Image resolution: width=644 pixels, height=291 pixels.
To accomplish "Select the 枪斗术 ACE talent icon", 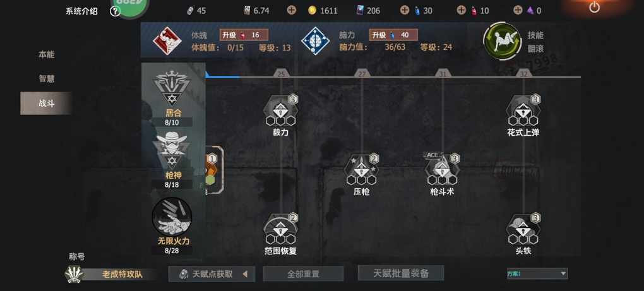I will [x=442, y=169].
